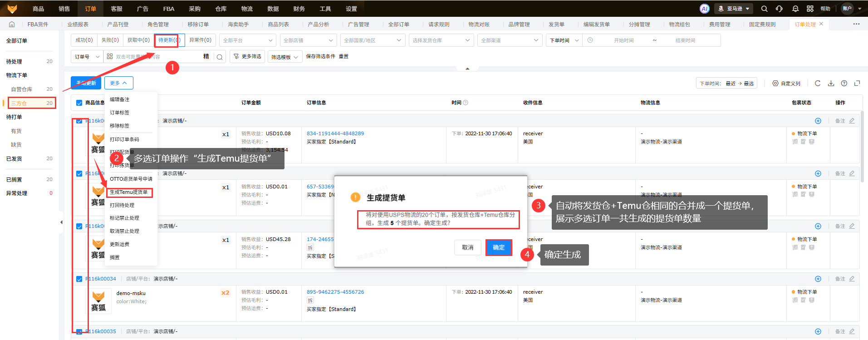Image resolution: width=868 pixels, height=340 pixels.
Task: Click the fox logo in the top-left corner
Action: pos(12,8)
